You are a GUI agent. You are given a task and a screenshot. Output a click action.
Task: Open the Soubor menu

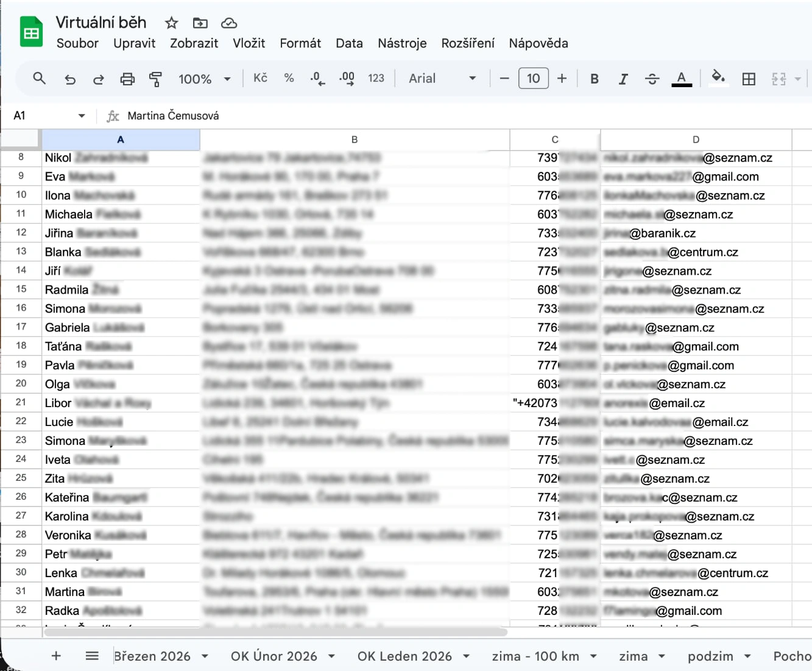pos(77,43)
